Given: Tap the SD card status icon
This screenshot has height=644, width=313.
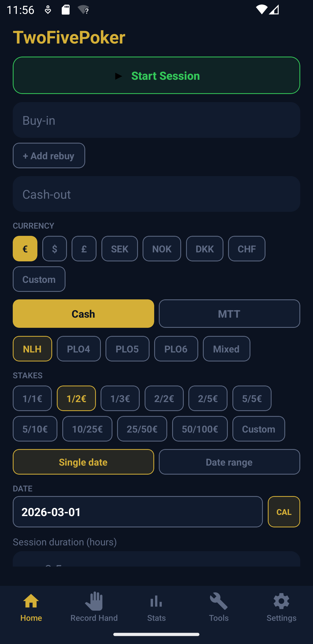Looking at the screenshot, I should 66,10.
